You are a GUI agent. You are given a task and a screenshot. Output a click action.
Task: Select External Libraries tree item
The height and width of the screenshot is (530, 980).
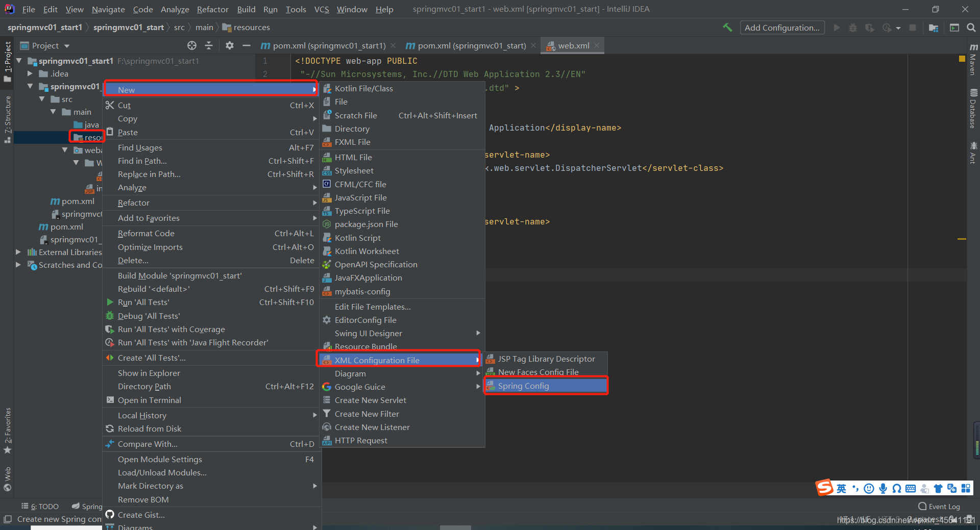(x=64, y=252)
